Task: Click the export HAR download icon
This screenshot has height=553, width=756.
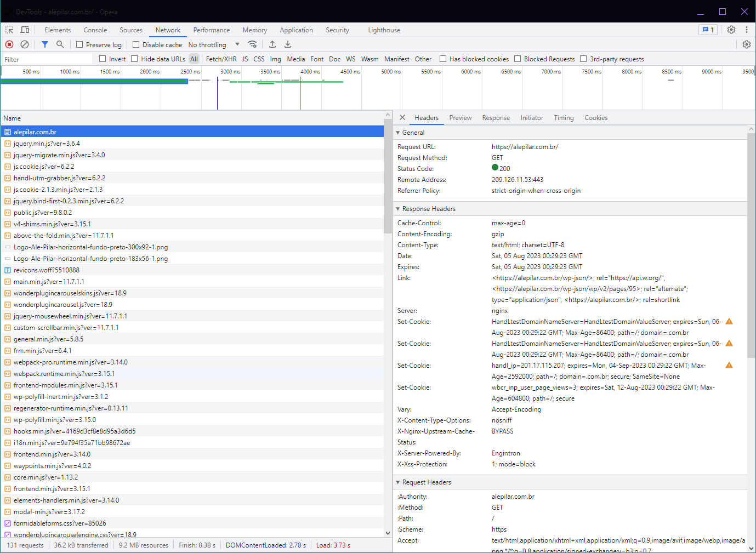Action: click(x=288, y=44)
